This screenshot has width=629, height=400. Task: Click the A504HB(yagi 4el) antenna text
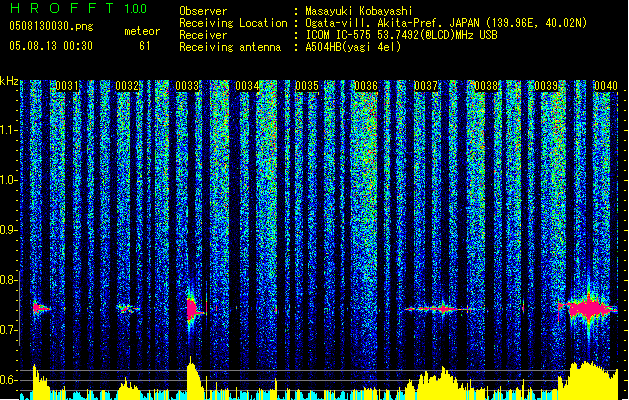(353, 47)
